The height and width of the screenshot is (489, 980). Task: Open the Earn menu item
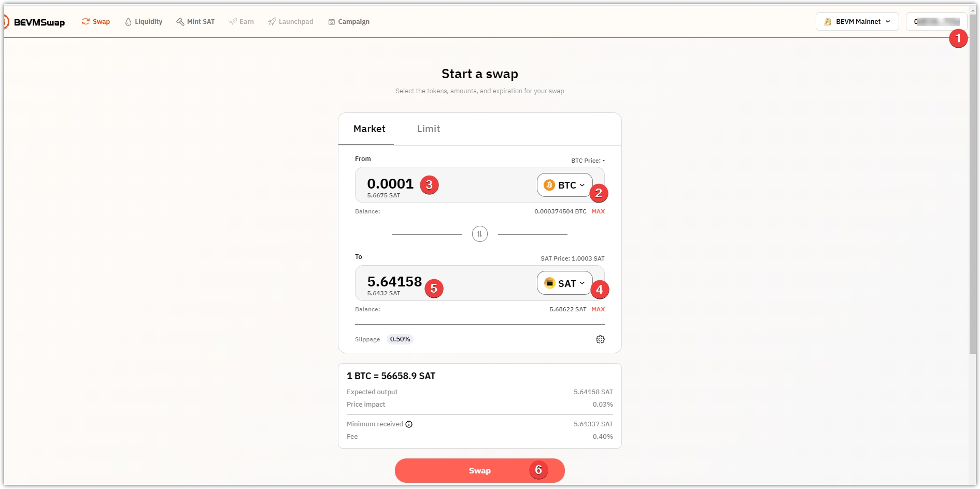pyautogui.click(x=242, y=22)
